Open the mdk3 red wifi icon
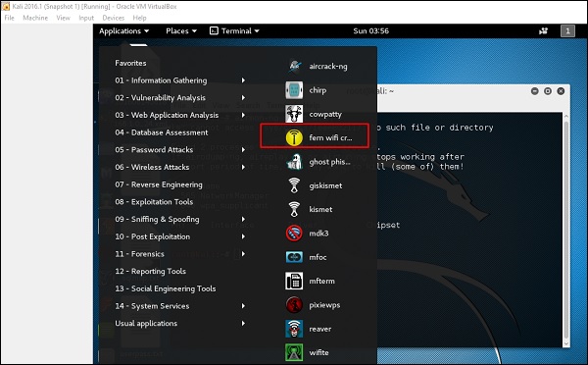 (x=294, y=234)
